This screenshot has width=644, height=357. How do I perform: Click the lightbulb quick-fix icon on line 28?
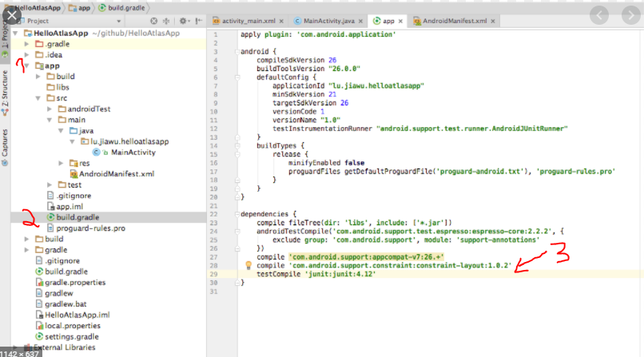pos(248,264)
